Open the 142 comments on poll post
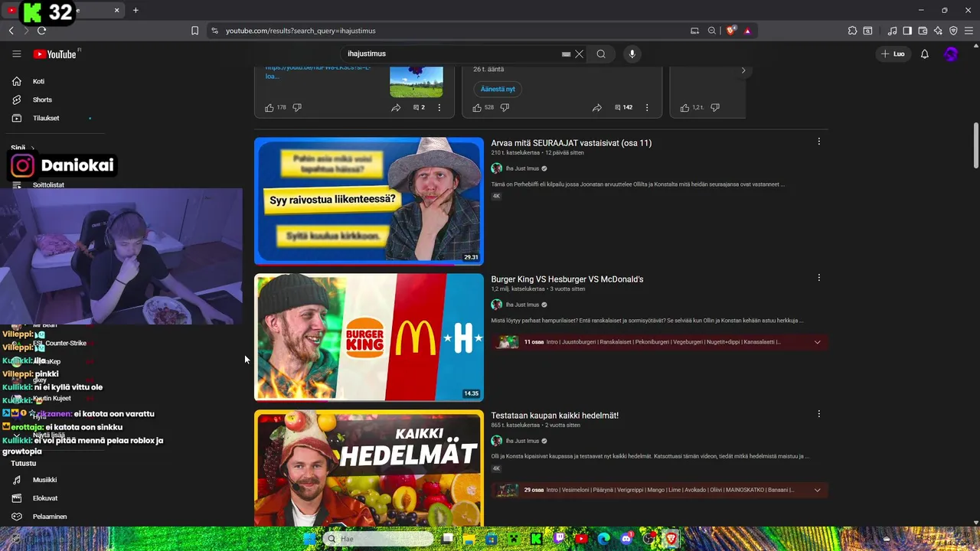 click(x=623, y=107)
